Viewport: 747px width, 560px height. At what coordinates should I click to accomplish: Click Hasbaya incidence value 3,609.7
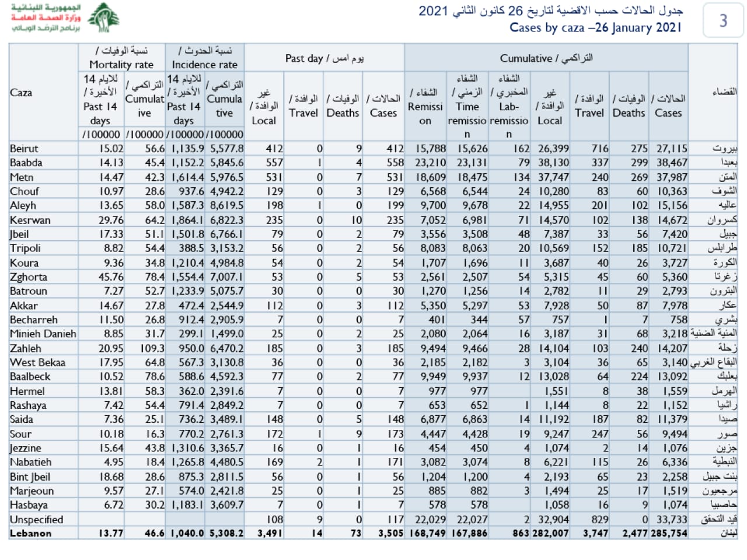[x=227, y=505]
